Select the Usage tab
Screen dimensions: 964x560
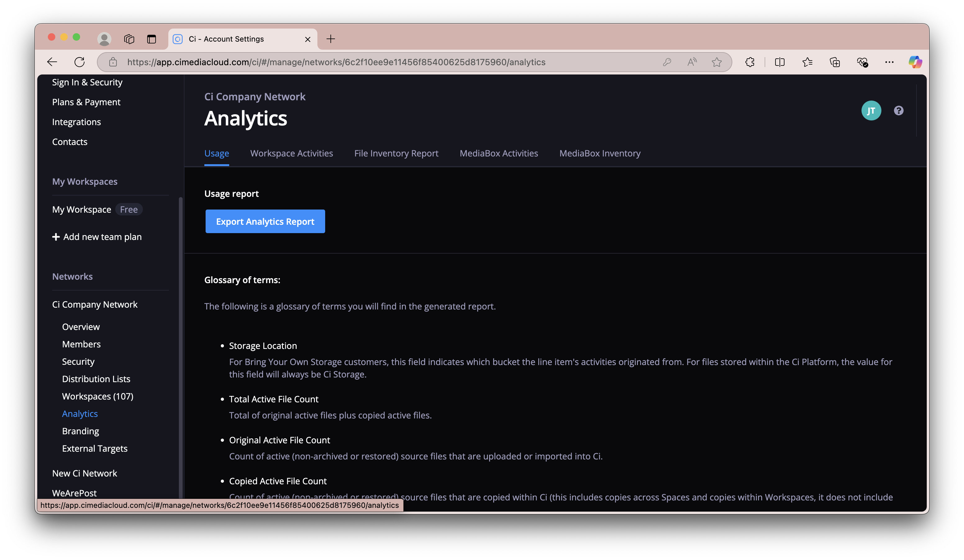point(216,153)
